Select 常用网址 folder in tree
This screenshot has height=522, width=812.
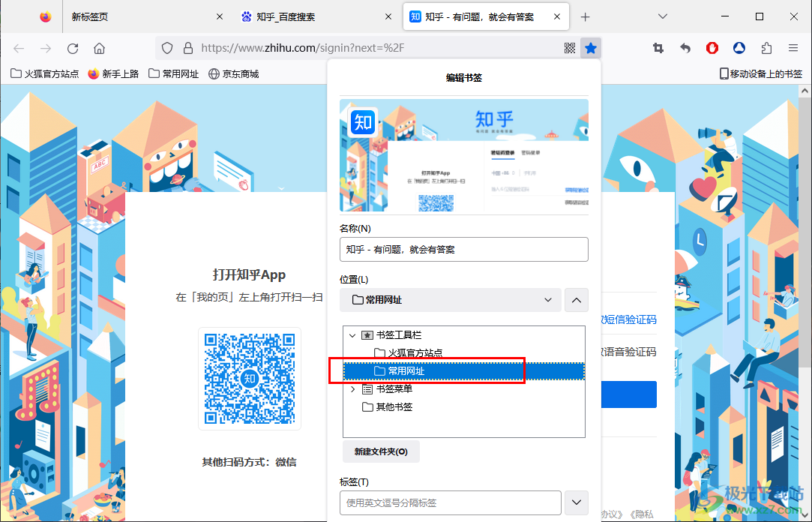click(464, 370)
